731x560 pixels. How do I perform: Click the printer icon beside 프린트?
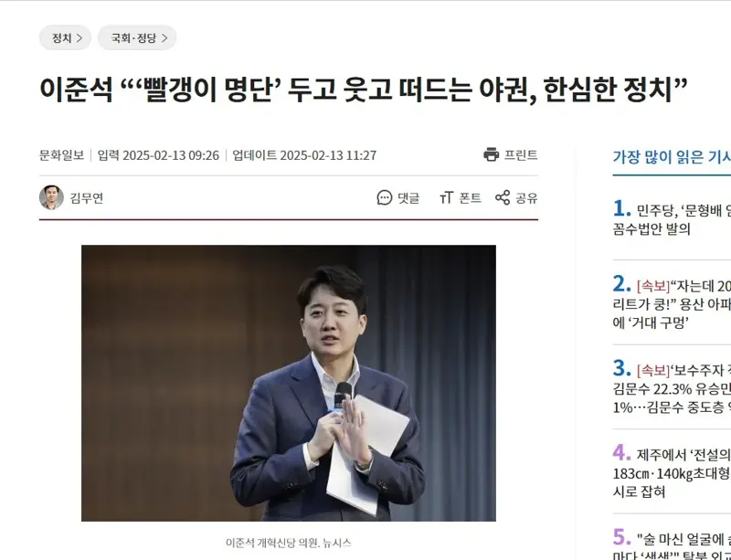pyautogui.click(x=491, y=154)
